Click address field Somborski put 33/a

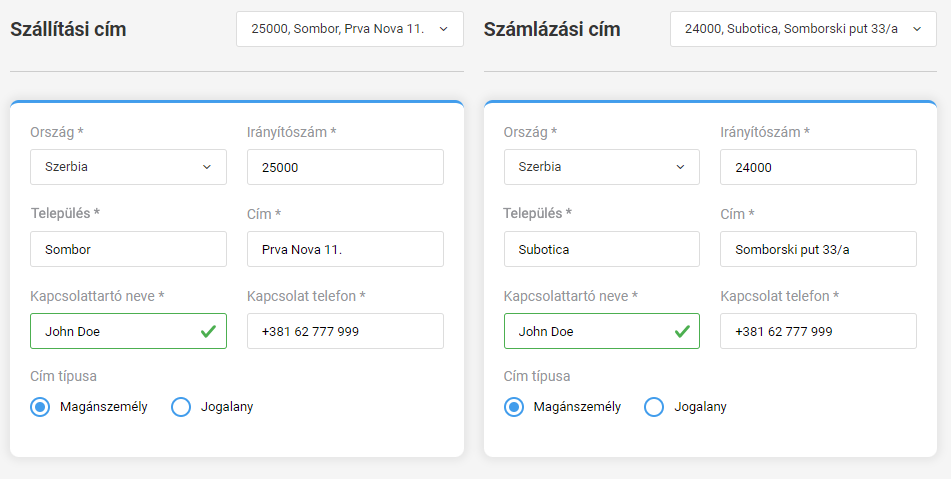[x=818, y=249]
